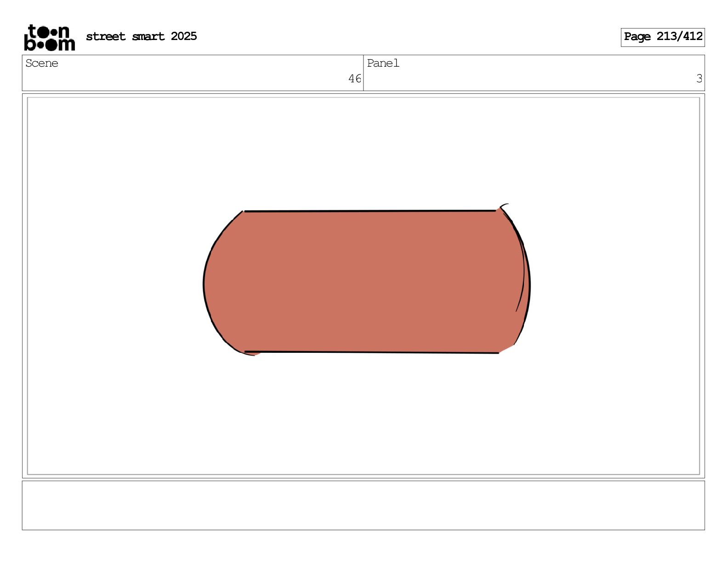728x563 pixels.
Task: Click the scene number 46
Action: pyautogui.click(x=355, y=79)
